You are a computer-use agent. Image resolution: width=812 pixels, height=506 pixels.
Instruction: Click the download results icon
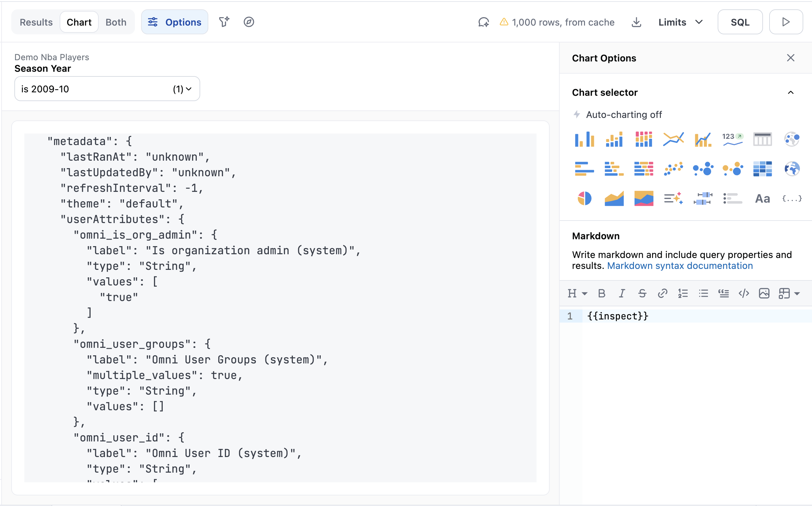(x=636, y=22)
